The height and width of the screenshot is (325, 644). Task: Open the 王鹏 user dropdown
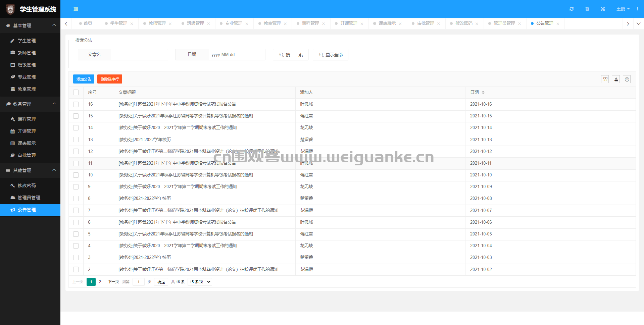[623, 9]
